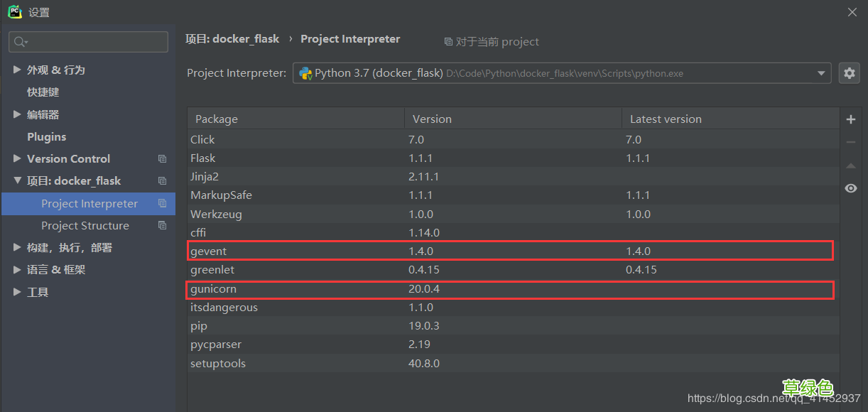Screen dimensions: 868x412
Task: Click the copy icon next to Version Control
Action: [162, 159]
